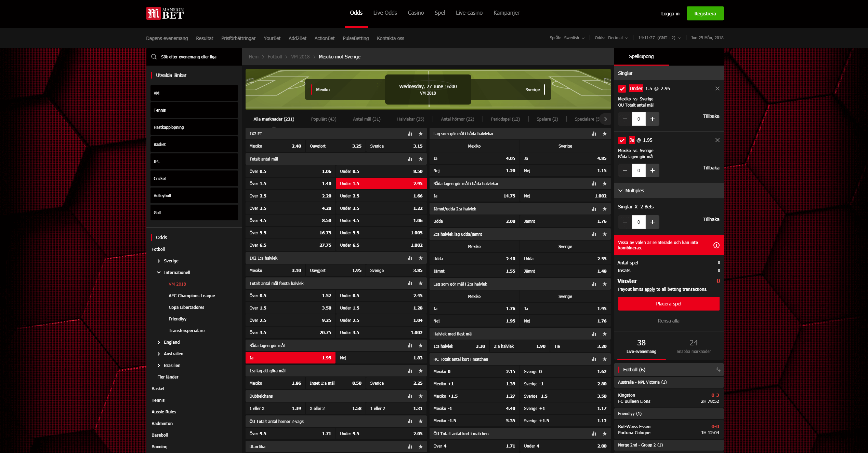
Task: Collapse the Internationell football section
Action: (159, 272)
